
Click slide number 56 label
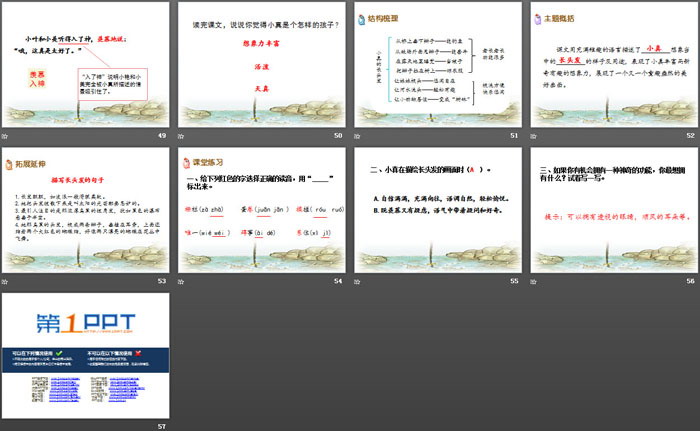(691, 281)
